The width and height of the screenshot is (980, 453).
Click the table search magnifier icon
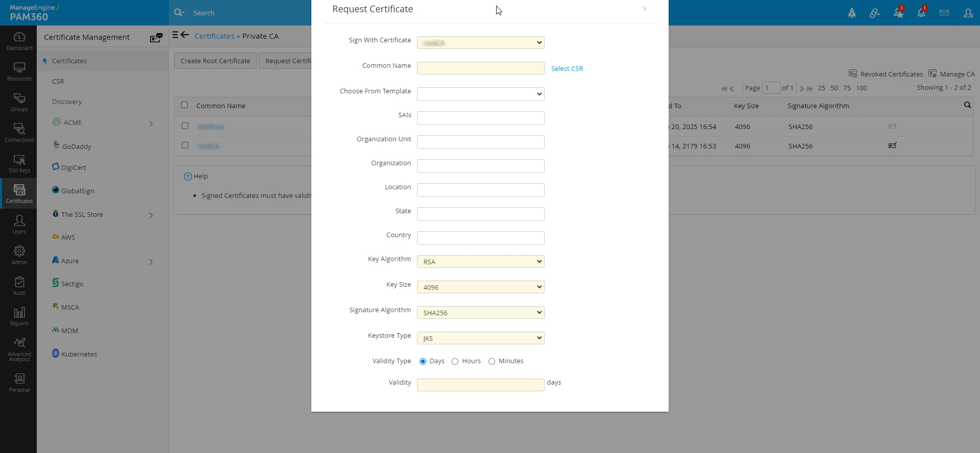click(967, 105)
